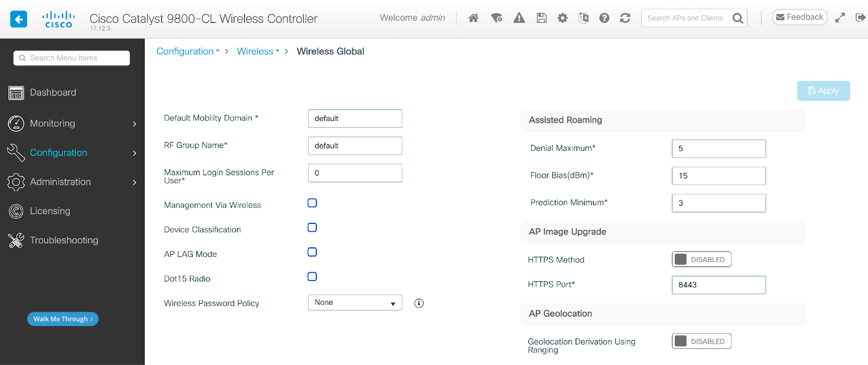Screen dimensions: 868x365
Task: Click the Feedback button
Action: click(800, 17)
